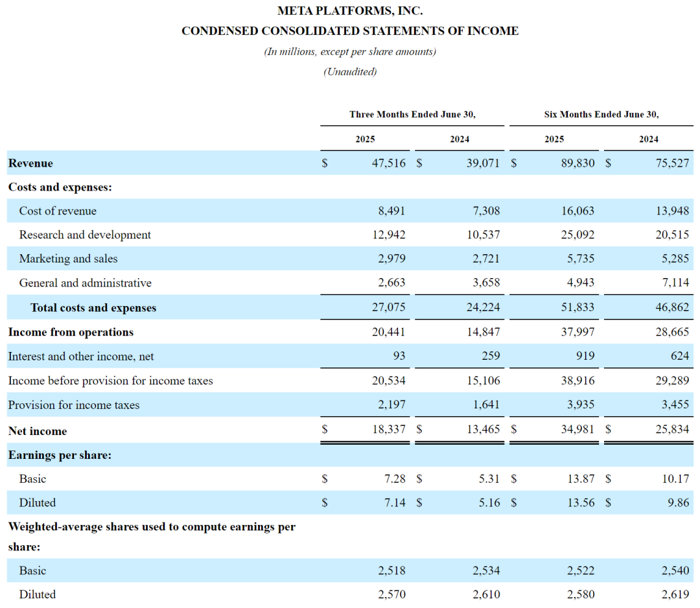Select net income value 25,834
This screenshot has width=700, height=608.
672,430
